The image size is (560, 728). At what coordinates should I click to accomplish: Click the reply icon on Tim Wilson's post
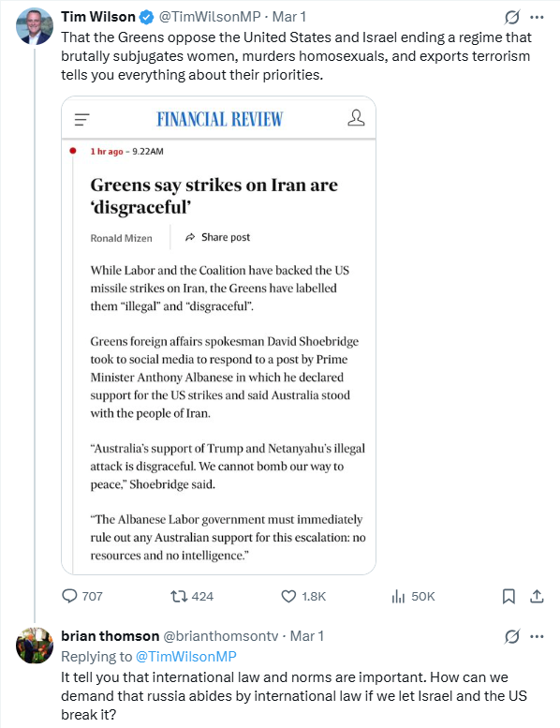tap(69, 596)
